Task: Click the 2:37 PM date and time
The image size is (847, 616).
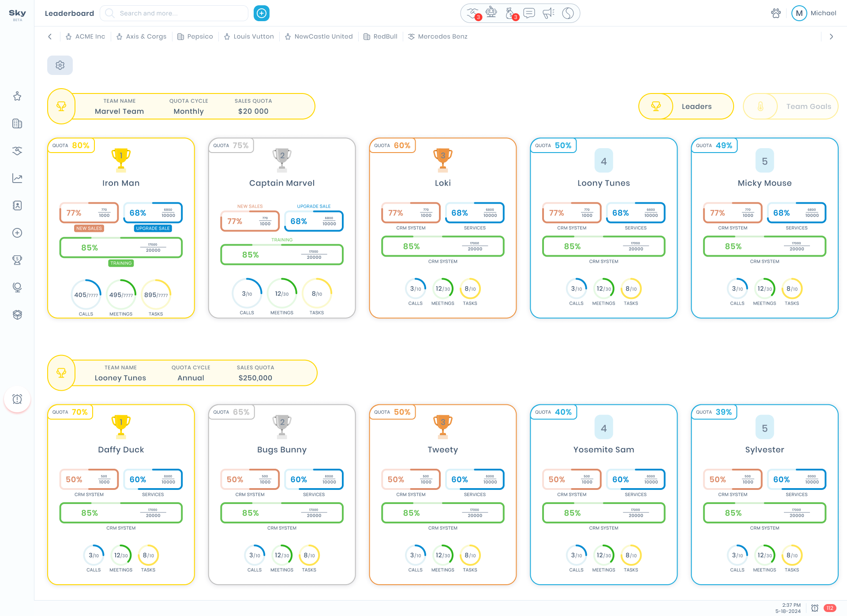Action: (x=788, y=608)
